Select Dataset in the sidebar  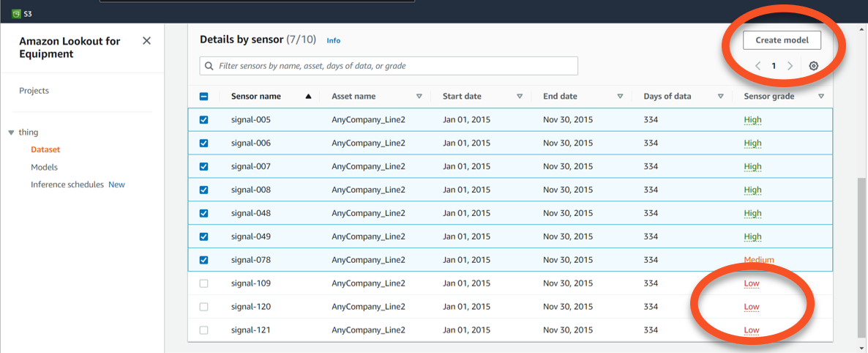[x=45, y=149]
